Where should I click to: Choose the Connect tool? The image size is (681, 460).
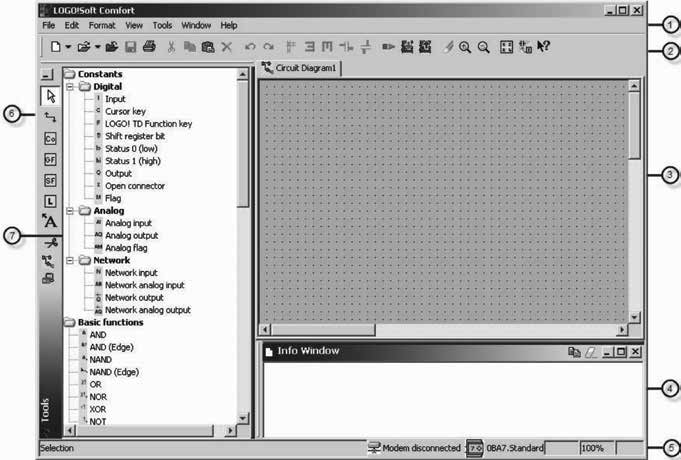(50, 117)
